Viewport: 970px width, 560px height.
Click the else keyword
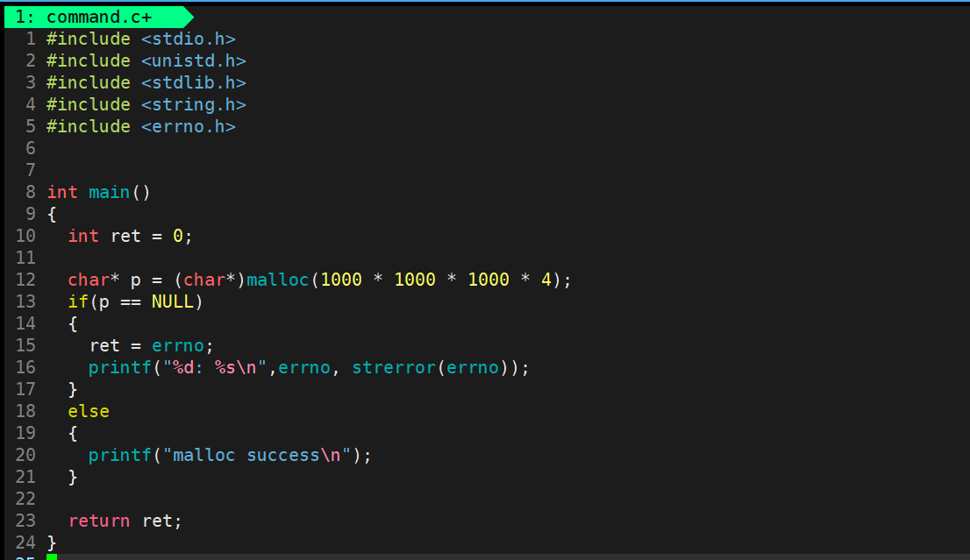(89, 412)
